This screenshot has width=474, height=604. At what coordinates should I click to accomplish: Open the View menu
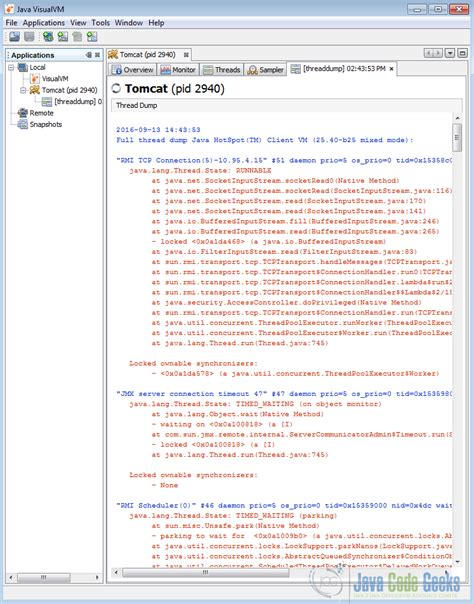78,23
